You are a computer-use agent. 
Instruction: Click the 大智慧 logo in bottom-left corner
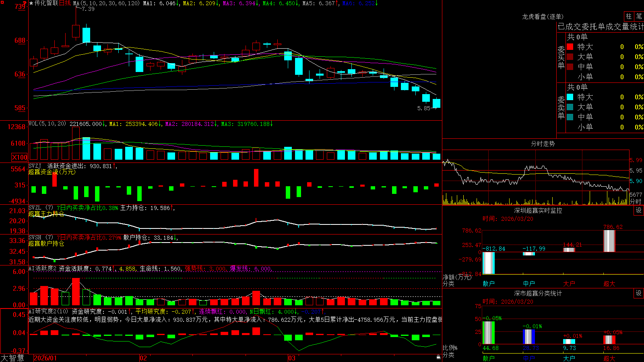tap(12, 358)
